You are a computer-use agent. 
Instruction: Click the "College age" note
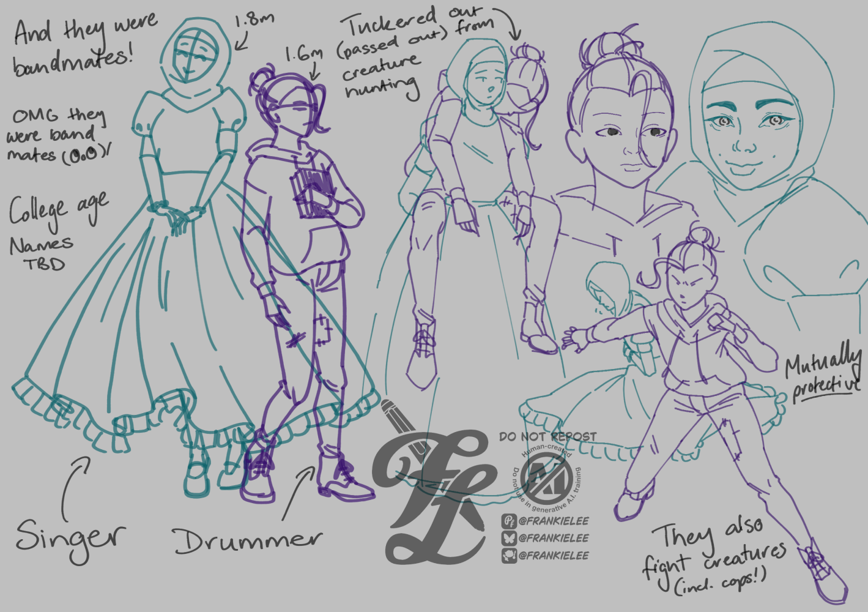coord(59,211)
